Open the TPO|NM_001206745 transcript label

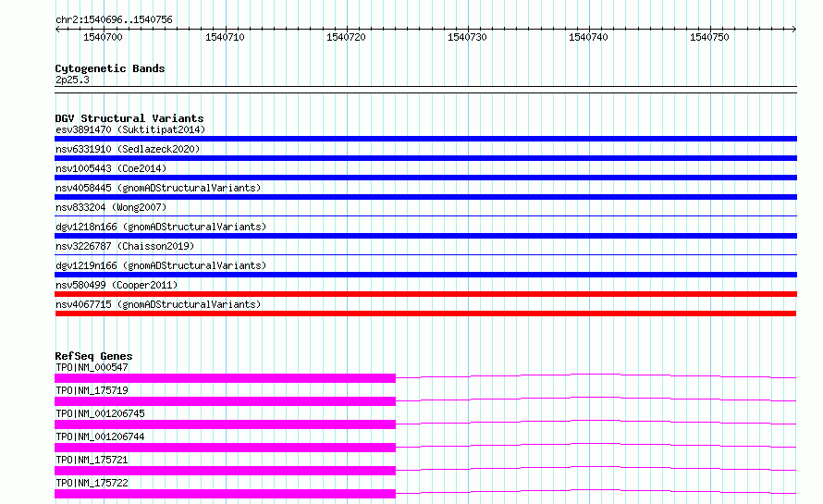(100, 413)
